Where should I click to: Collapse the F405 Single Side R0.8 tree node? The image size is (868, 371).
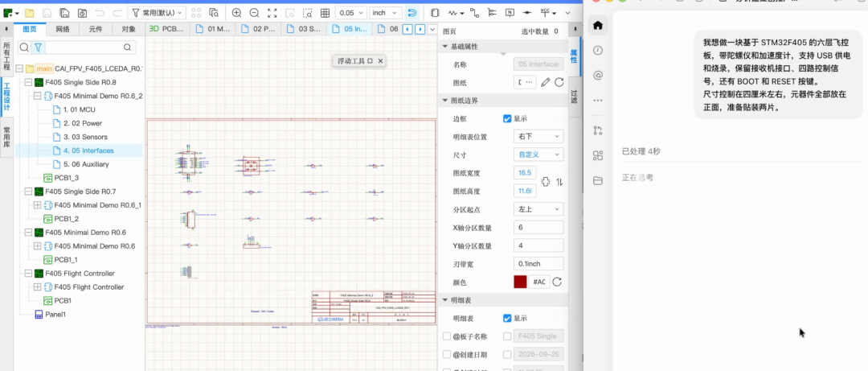click(x=27, y=82)
